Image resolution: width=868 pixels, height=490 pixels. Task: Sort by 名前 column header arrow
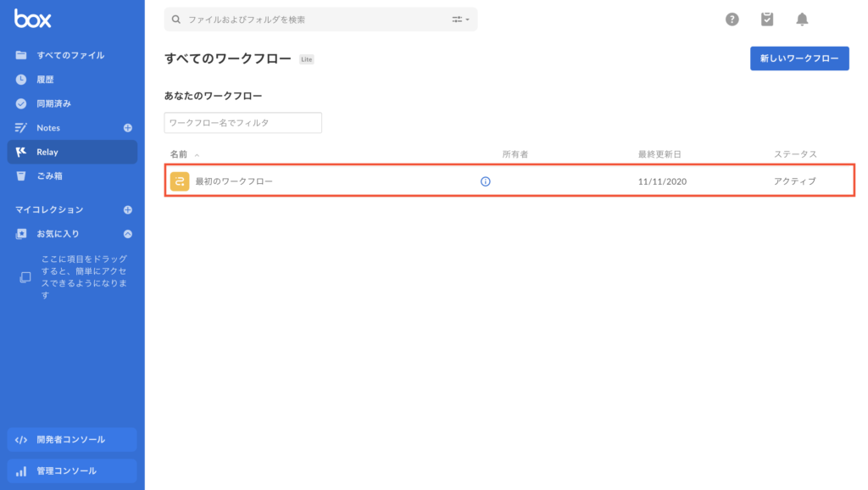tap(197, 155)
